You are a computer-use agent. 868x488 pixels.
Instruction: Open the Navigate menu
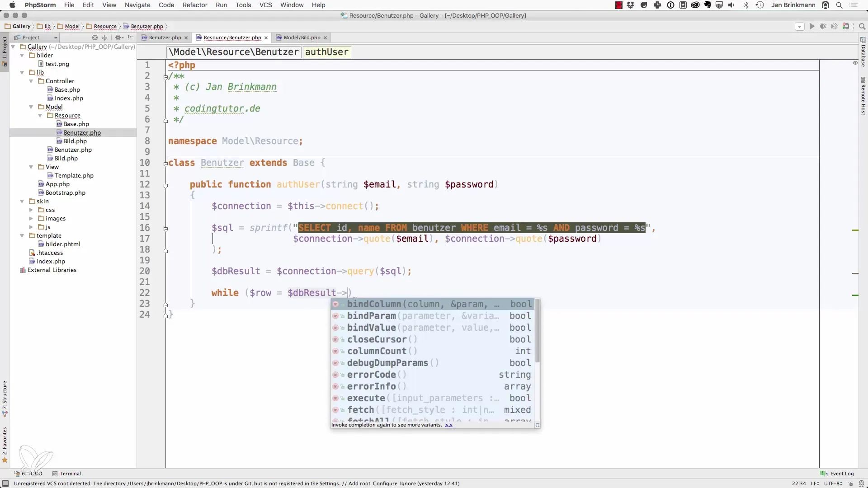point(137,5)
